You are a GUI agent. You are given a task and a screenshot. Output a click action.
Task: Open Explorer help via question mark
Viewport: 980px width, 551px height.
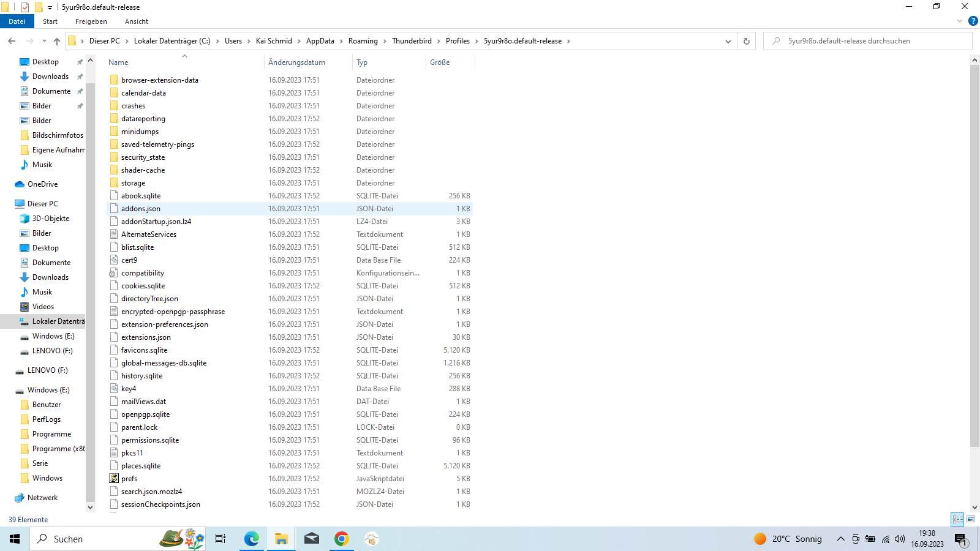pyautogui.click(x=973, y=21)
